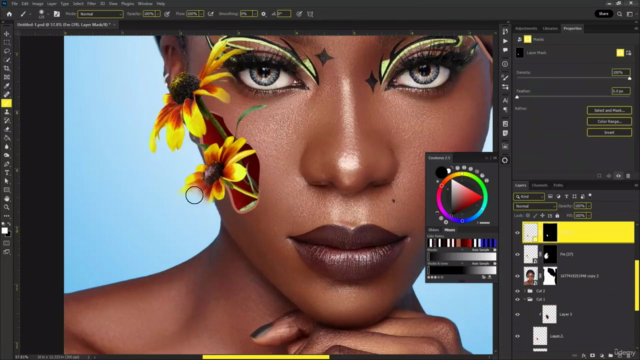Image resolution: width=640 pixels, height=360 pixels.
Task: Hide the Cut 2 group
Action: (518, 291)
